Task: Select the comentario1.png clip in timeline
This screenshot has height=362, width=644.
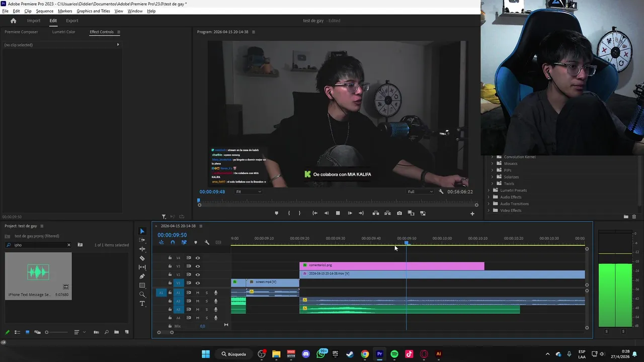Action: click(392, 265)
